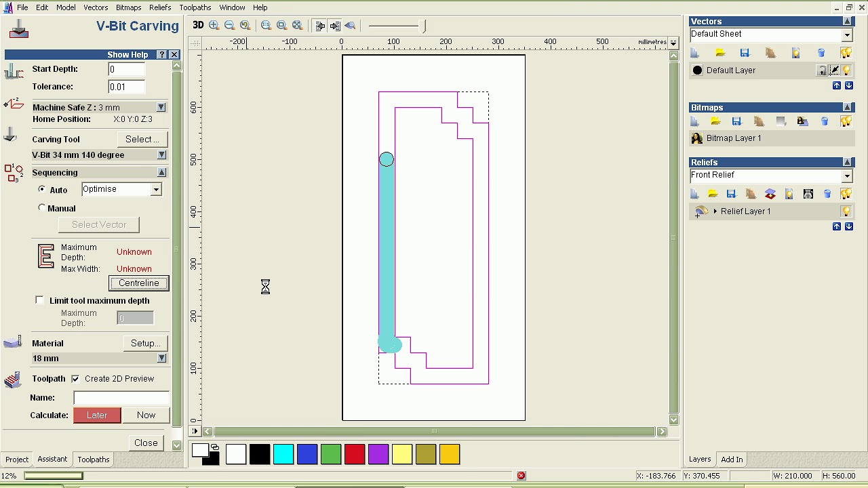Click Relief Layer 1 combine mode icon

click(x=701, y=211)
